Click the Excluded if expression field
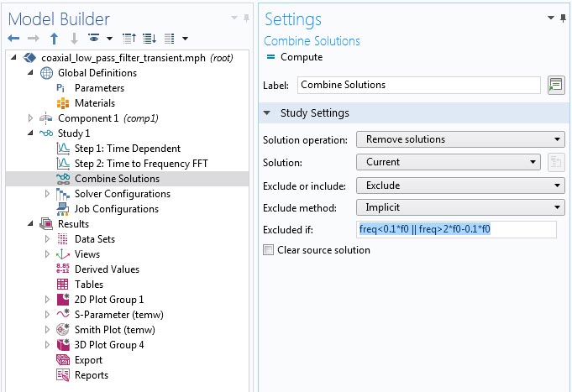The height and width of the screenshot is (392, 572). (456, 229)
